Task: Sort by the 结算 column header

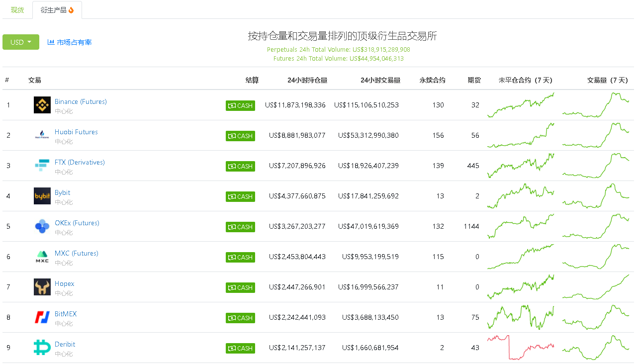Action: [x=252, y=80]
